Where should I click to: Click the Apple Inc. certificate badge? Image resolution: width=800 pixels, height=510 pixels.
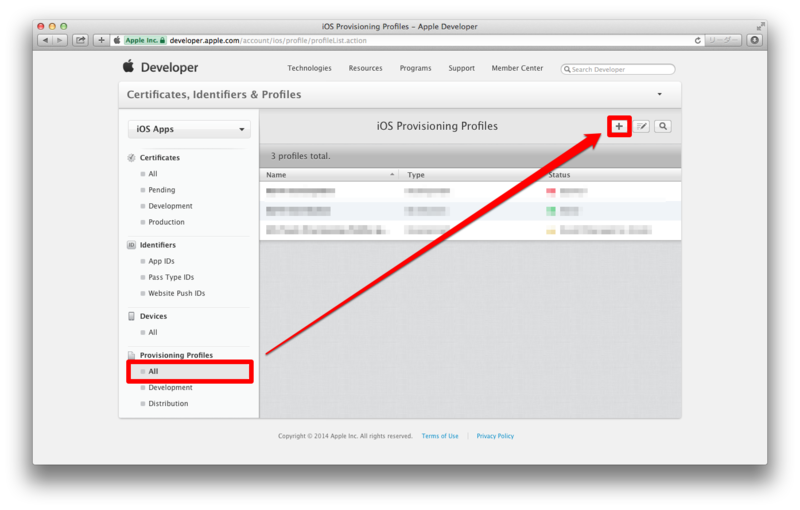click(145, 40)
